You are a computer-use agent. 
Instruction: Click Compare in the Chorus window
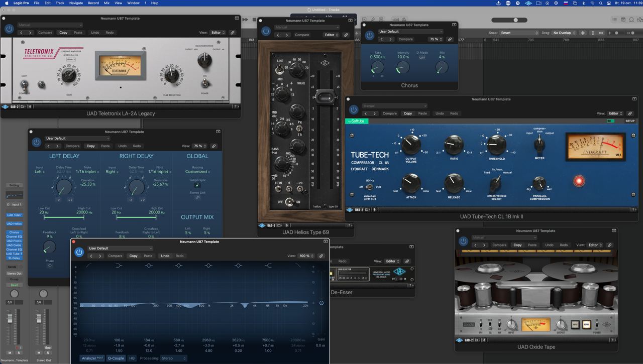point(405,39)
